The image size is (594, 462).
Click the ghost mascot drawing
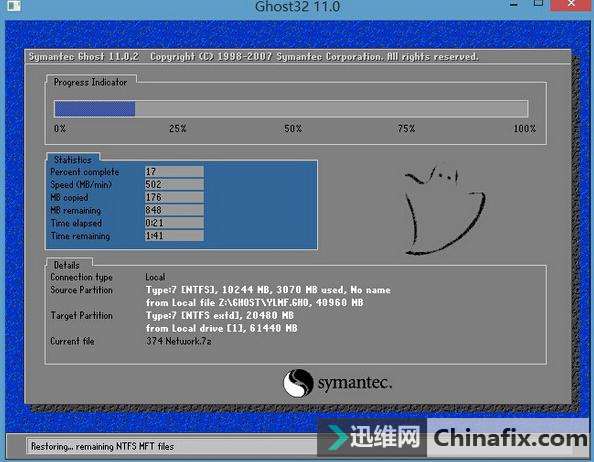point(444,211)
